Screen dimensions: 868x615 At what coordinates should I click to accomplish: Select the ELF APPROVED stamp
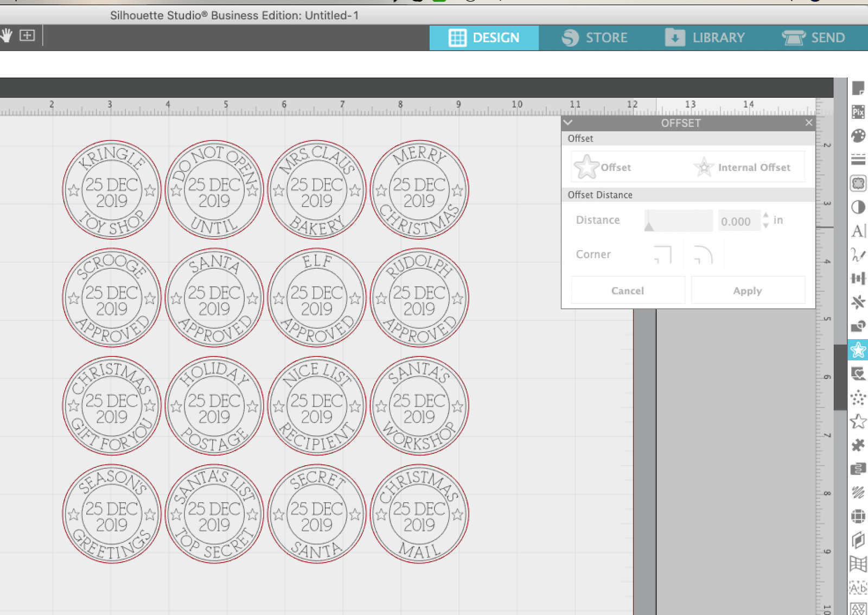point(317,298)
